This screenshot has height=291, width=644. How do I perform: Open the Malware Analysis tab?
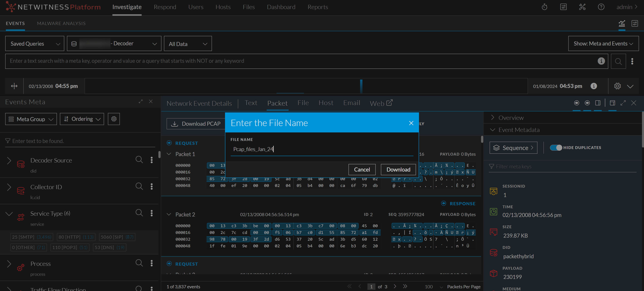(61, 23)
